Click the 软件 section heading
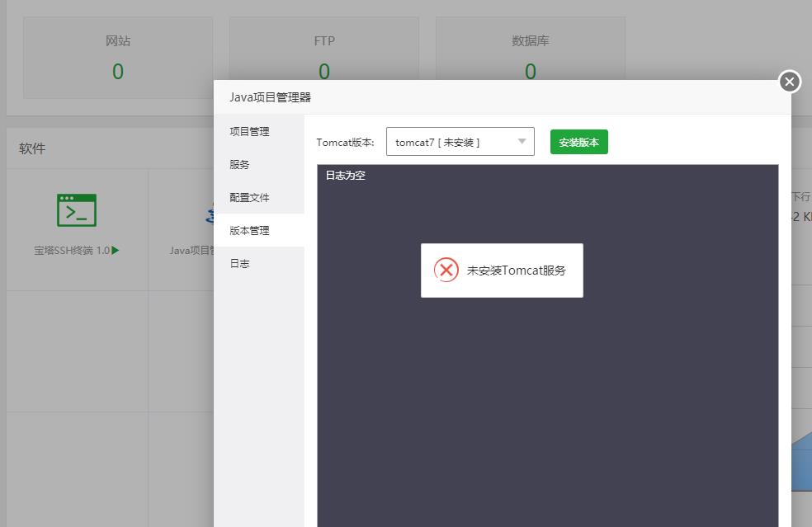812x527 pixels. click(32, 148)
